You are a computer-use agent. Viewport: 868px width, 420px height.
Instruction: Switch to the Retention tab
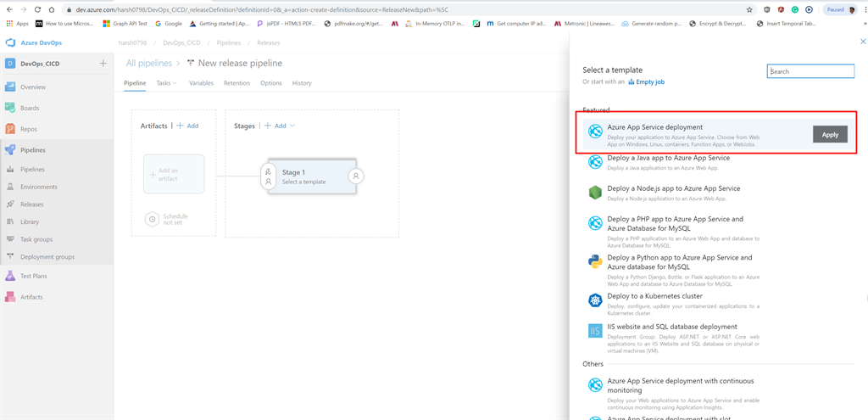(237, 83)
